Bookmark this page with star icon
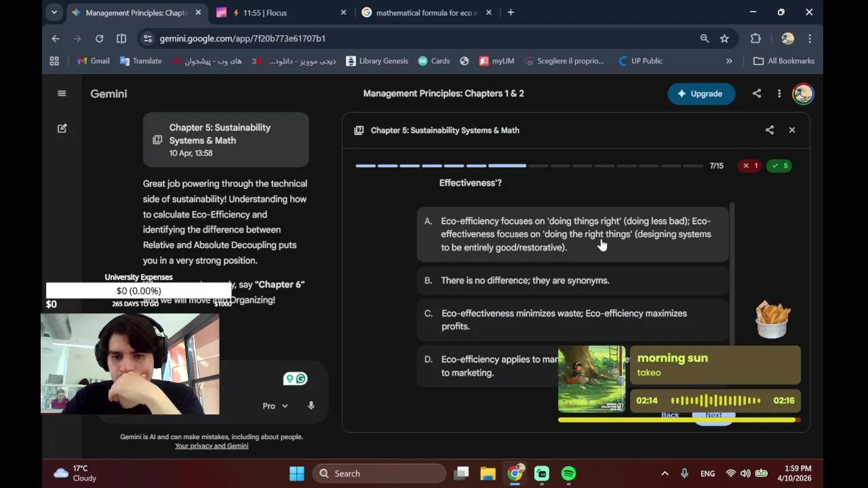868x488 pixels. (x=724, y=39)
